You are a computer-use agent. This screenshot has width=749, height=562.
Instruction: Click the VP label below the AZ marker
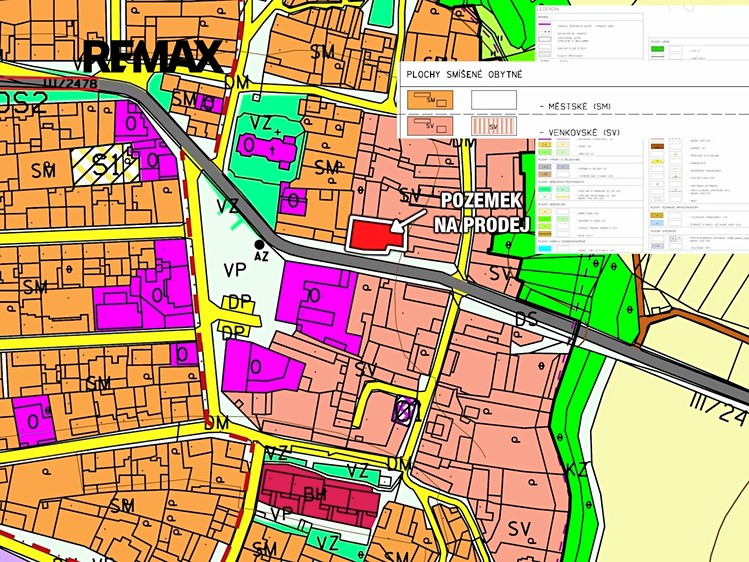(235, 270)
